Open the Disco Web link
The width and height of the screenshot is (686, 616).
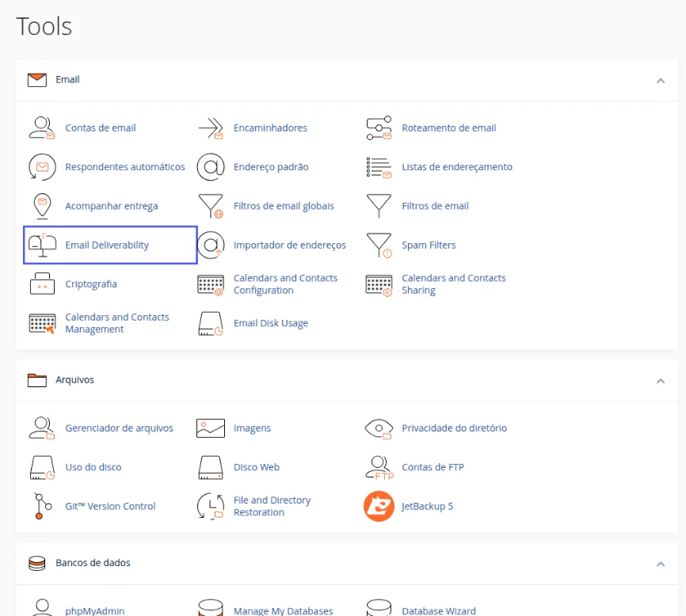[257, 467]
